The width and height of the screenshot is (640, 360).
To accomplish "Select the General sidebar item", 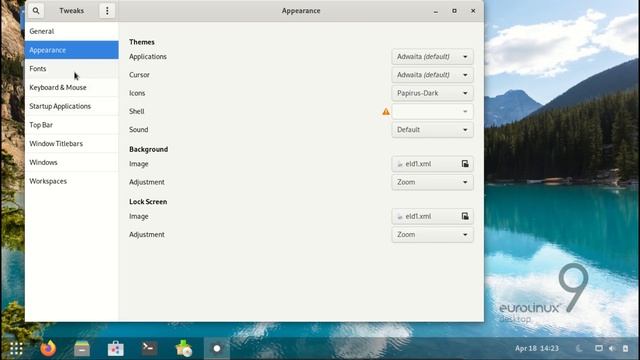I will pos(72,31).
